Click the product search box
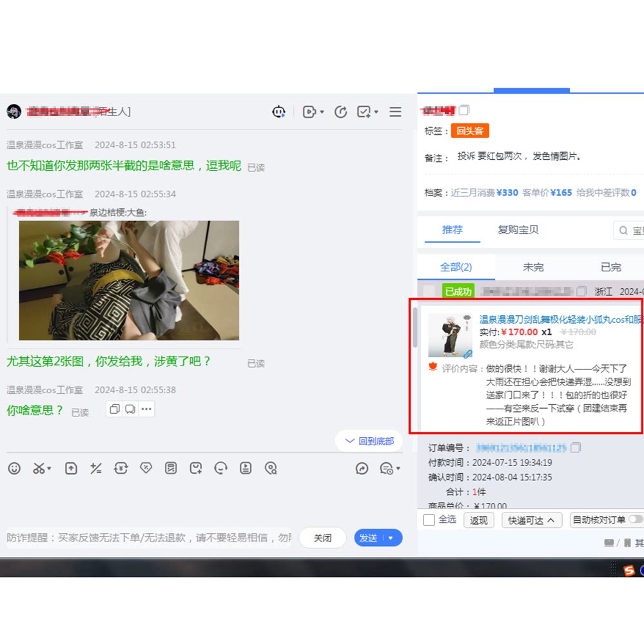Viewport: 644px width, 644px height. (x=629, y=230)
